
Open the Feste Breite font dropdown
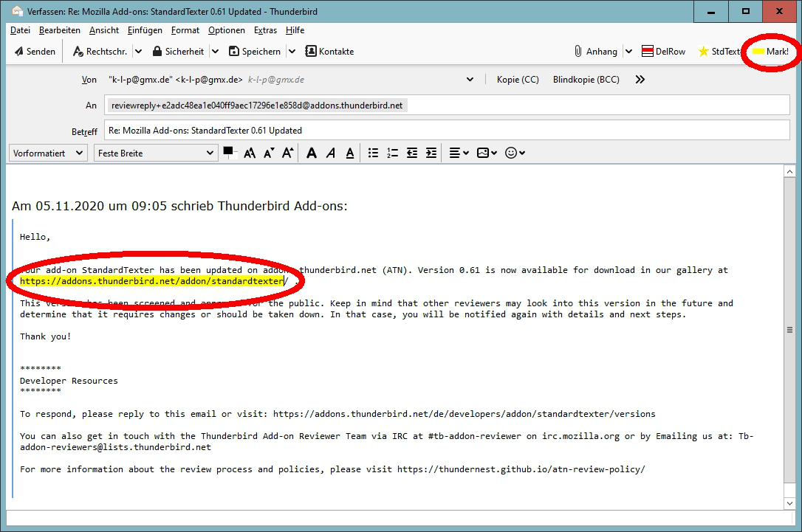click(x=156, y=153)
